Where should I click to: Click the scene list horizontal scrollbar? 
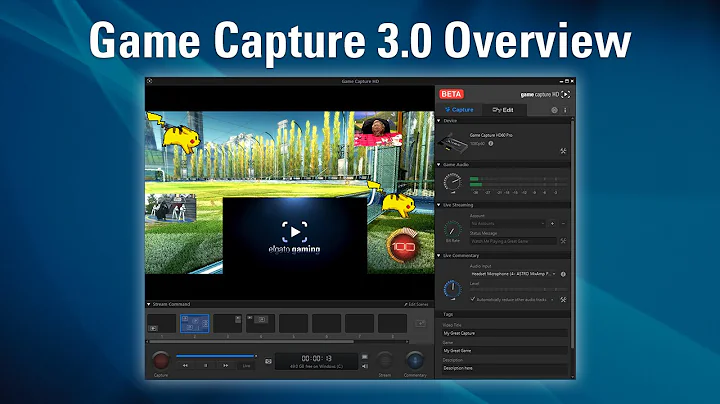tap(252, 342)
